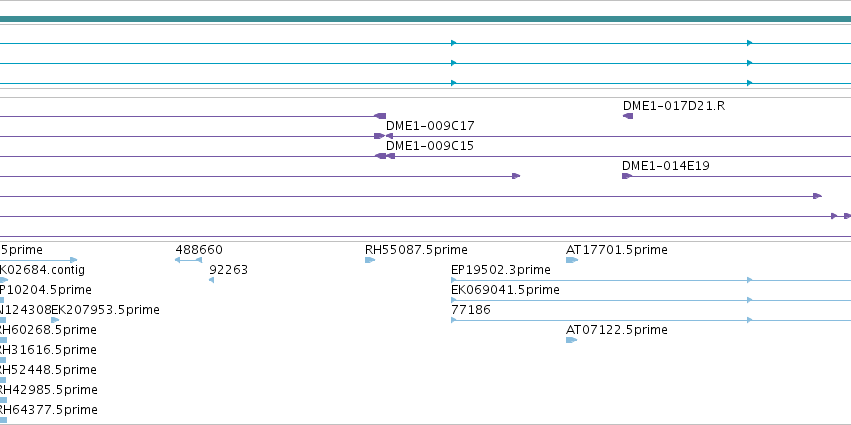Select the AT17701.5prime EST label
Screen dimensions: 851x425
click(x=617, y=250)
